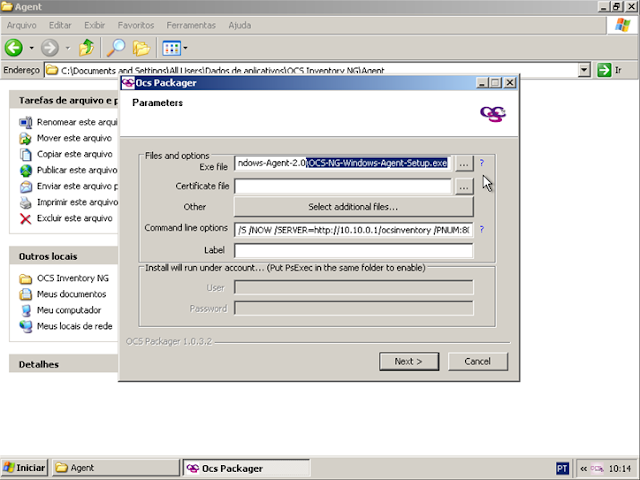The height and width of the screenshot is (480, 640).
Task: Click the Explorer address path field
Action: (x=311, y=70)
